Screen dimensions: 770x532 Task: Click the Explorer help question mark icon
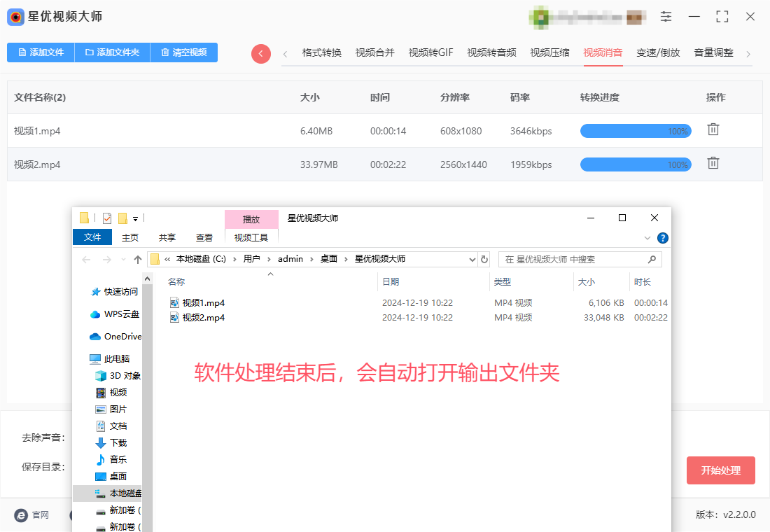point(662,238)
